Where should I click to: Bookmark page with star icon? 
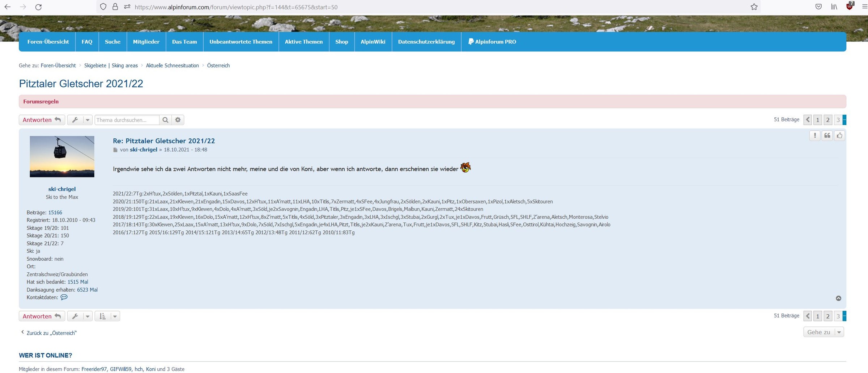[754, 7]
